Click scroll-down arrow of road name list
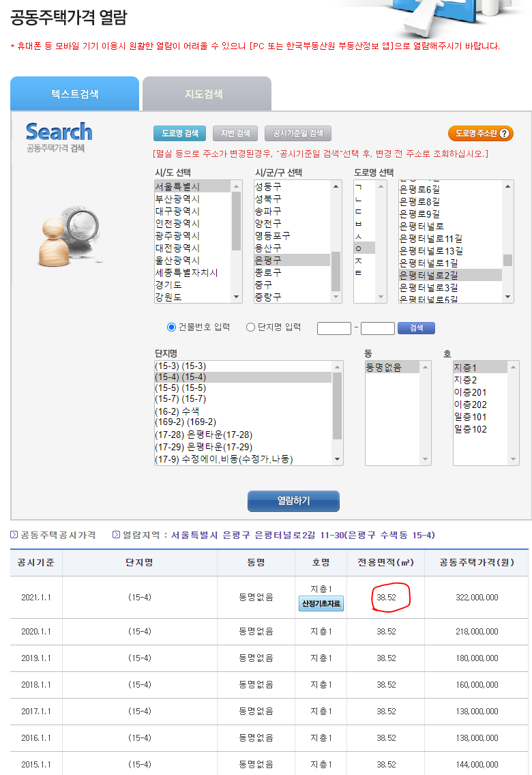 [x=508, y=297]
